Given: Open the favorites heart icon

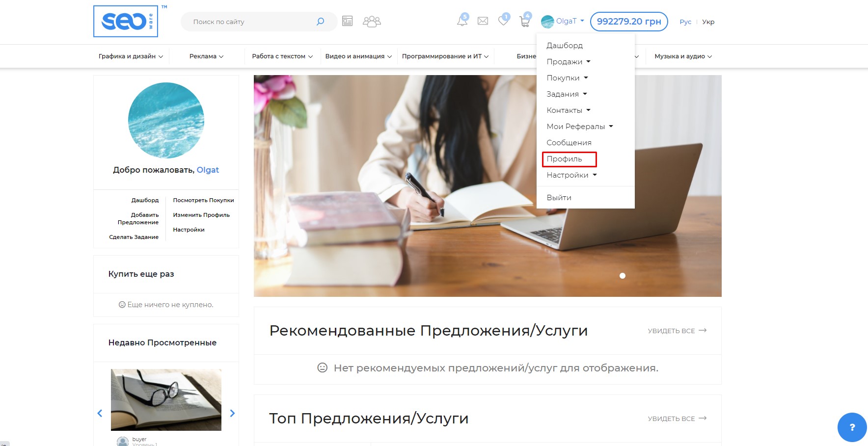Looking at the screenshot, I should (503, 21).
